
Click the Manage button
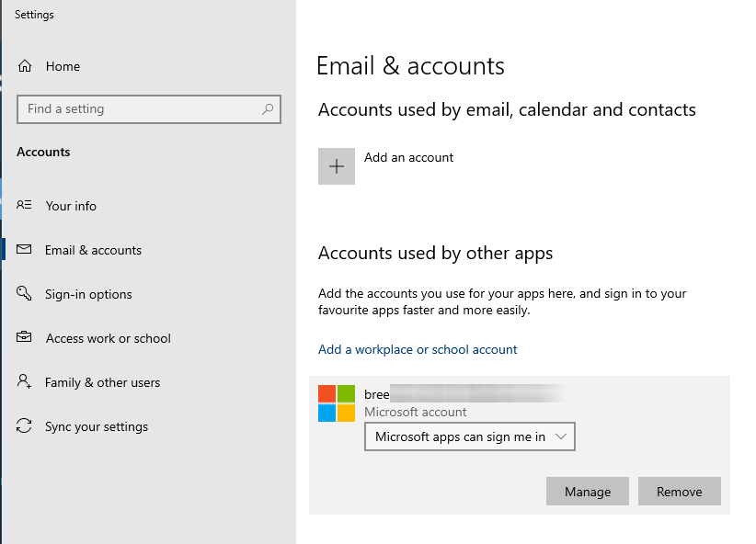588,492
